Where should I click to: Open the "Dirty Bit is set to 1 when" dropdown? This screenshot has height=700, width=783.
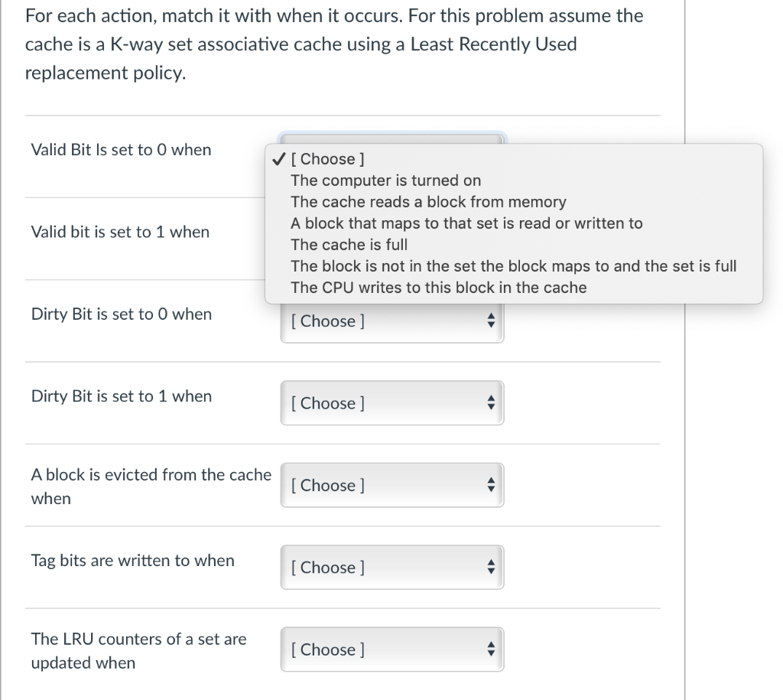[x=392, y=403]
